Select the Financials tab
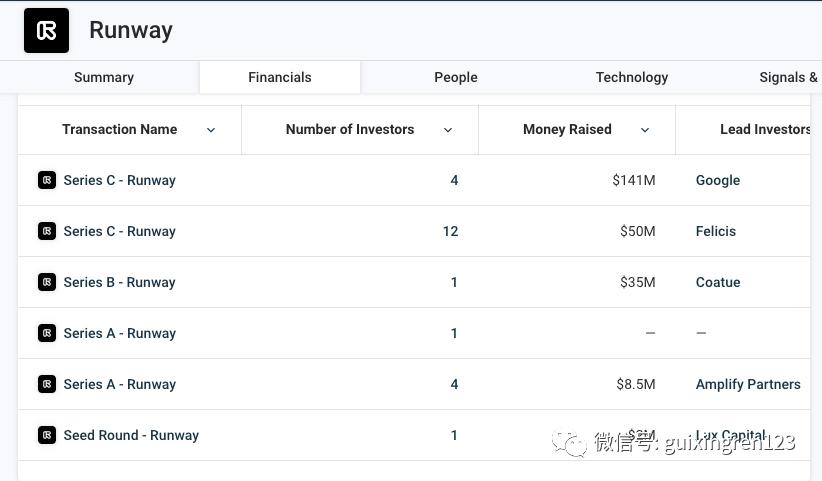The width and height of the screenshot is (822, 481). [280, 77]
